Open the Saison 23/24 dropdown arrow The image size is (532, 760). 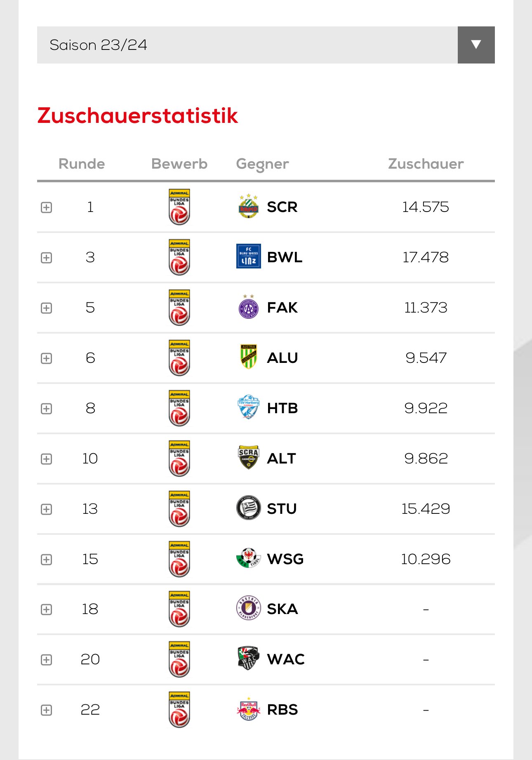click(x=476, y=45)
